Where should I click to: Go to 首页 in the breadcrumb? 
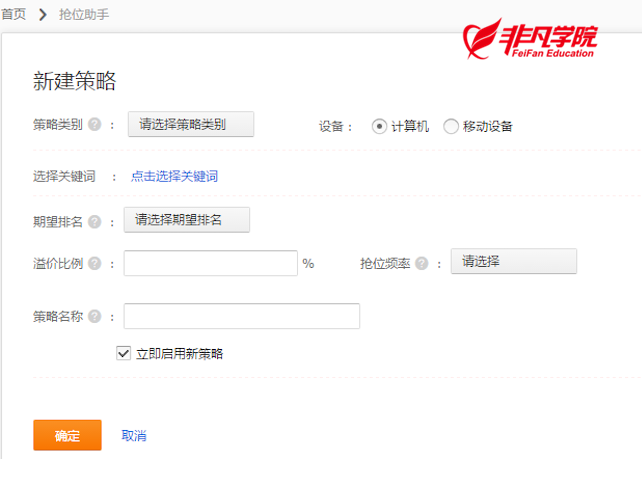click(x=14, y=14)
